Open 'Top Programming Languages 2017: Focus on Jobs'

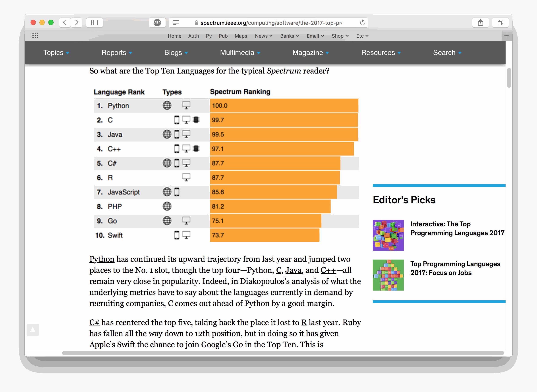(x=455, y=268)
